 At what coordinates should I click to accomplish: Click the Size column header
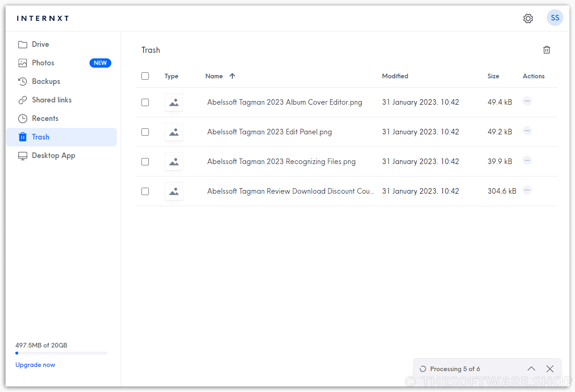click(x=493, y=76)
